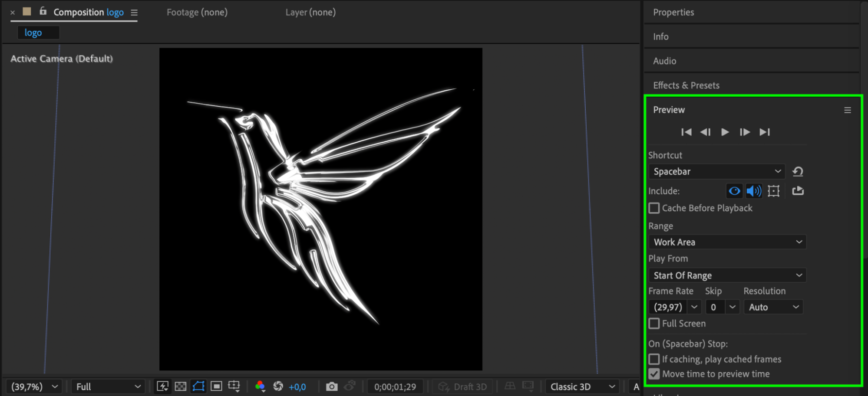Uncheck Move time to preview time

(x=654, y=374)
